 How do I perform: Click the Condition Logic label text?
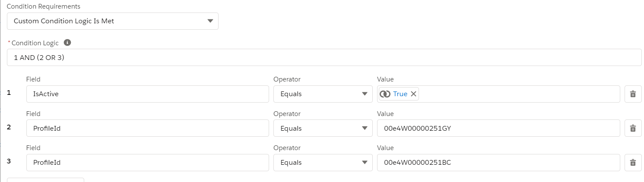tap(35, 43)
